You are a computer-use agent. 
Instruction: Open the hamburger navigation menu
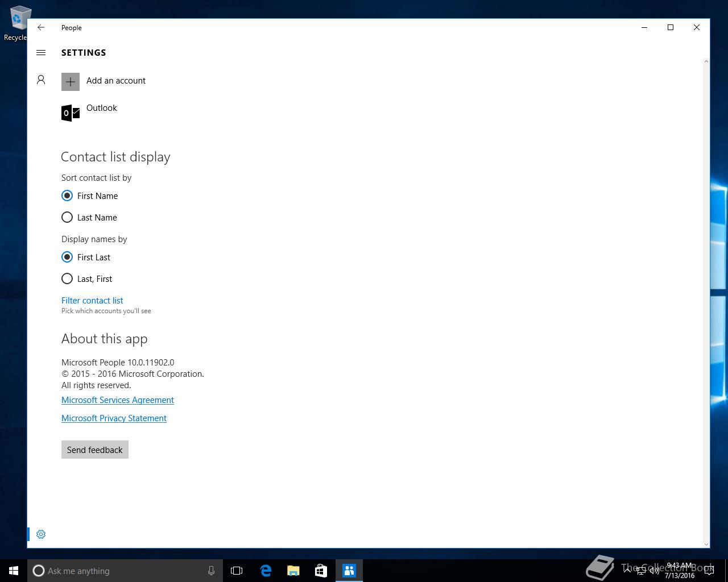point(41,52)
